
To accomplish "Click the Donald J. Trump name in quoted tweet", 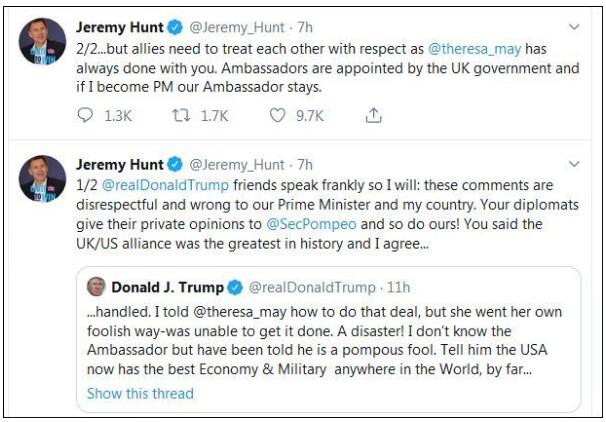I will pyautogui.click(x=167, y=288).
